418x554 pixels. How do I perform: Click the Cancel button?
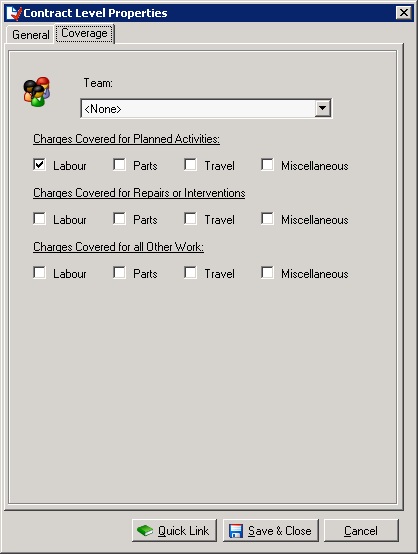click(361, 530)
